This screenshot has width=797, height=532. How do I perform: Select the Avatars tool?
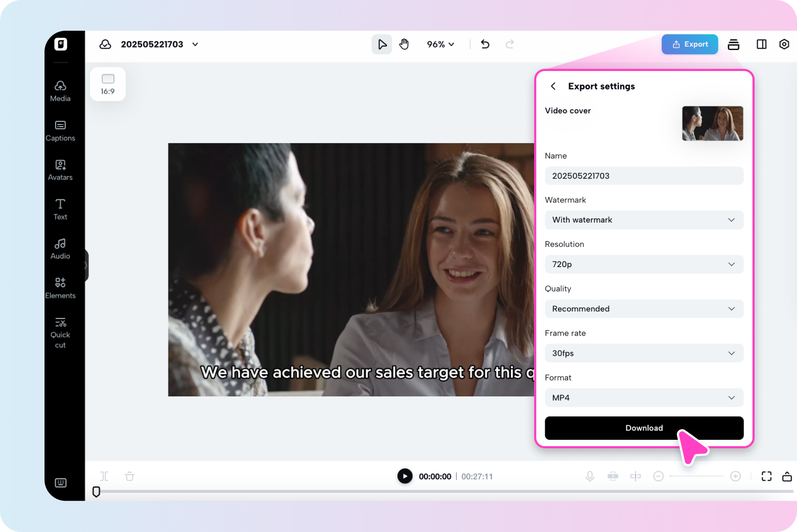(x=60, y=170)
